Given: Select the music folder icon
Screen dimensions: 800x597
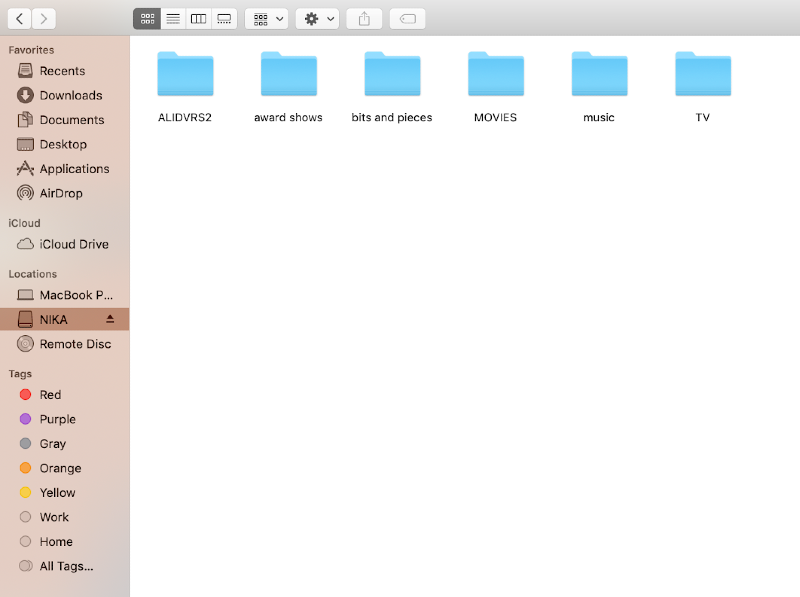Looking at the screenshot, I should click(599, 74).
